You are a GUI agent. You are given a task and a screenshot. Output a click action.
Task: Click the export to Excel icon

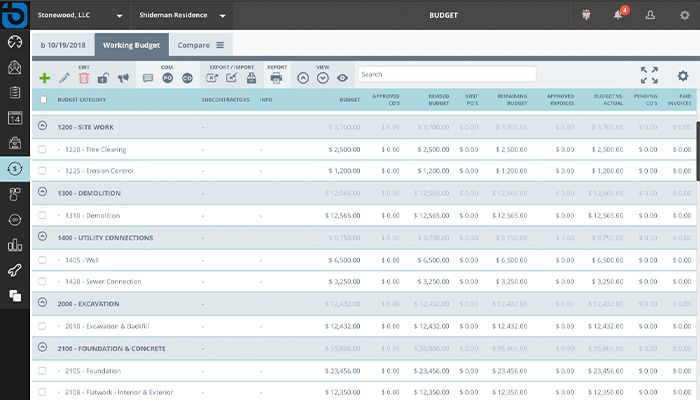212,78
